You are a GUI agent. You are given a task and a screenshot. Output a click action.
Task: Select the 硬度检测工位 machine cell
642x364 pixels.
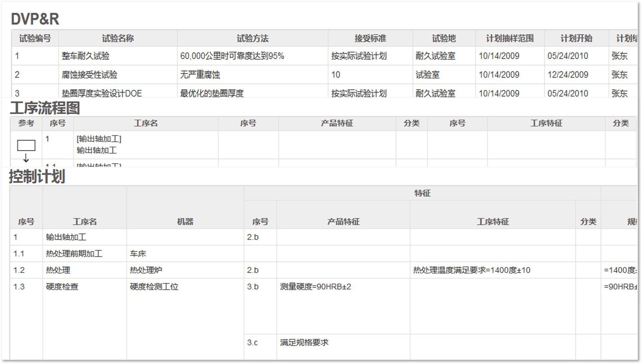click(x=154, y=287)
